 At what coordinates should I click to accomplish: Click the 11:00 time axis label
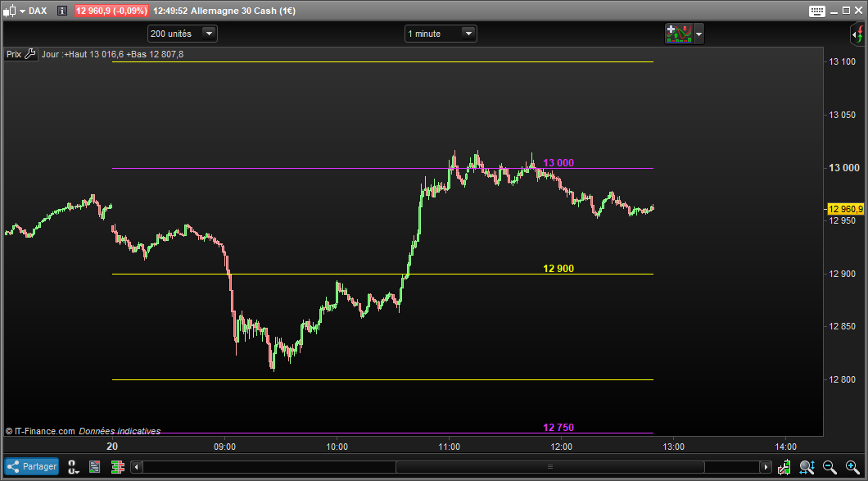point(449,447)
